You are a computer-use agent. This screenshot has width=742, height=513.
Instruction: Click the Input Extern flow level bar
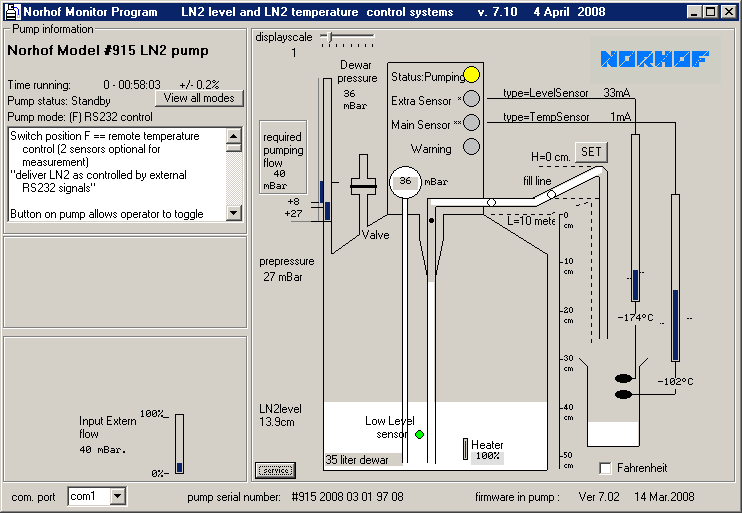coord(179,443)
